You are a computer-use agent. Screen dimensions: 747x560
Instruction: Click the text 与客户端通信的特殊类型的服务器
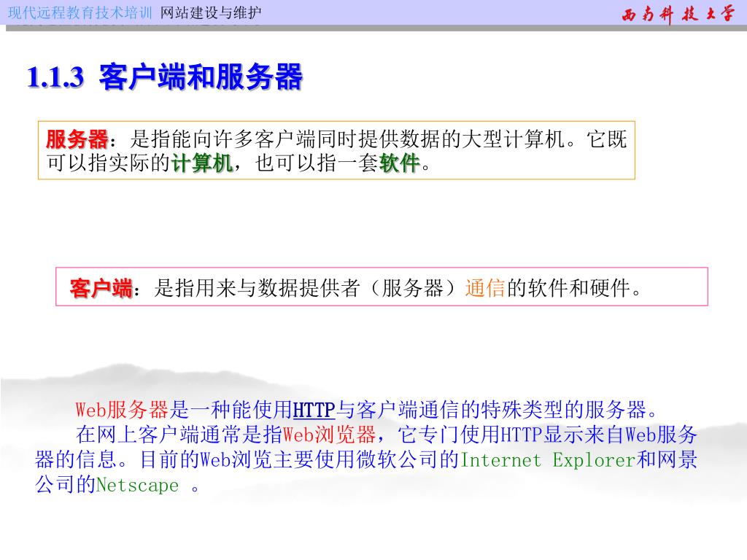(x=492, y=410)
